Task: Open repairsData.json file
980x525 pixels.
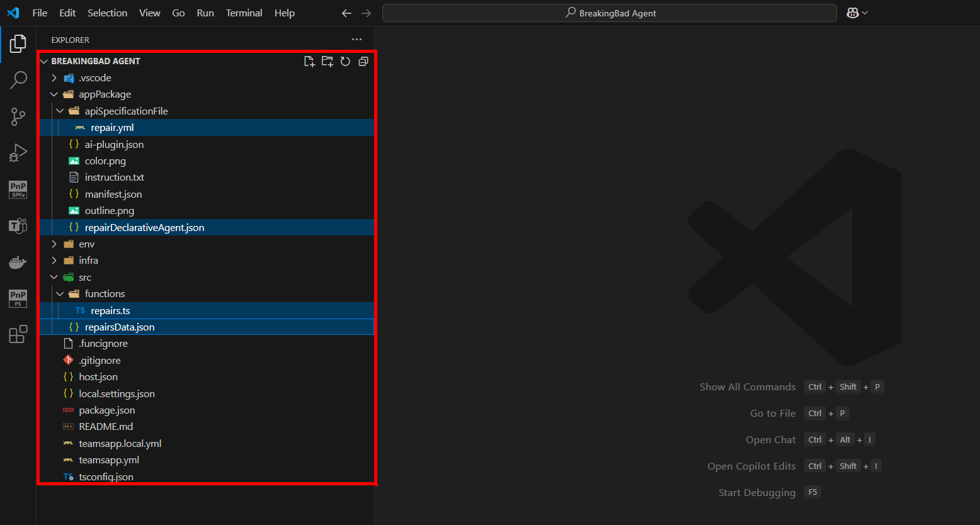Action: pyautogui.click(x=207, y=327)
